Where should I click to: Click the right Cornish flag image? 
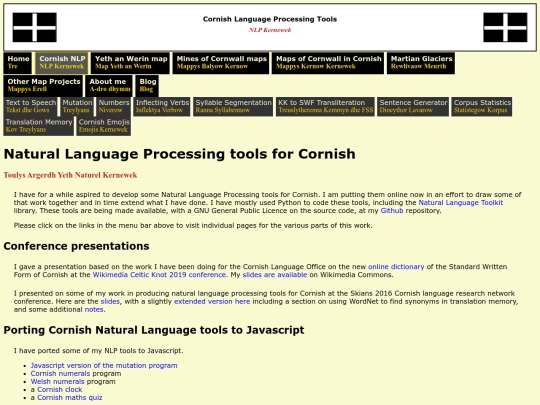505,27
